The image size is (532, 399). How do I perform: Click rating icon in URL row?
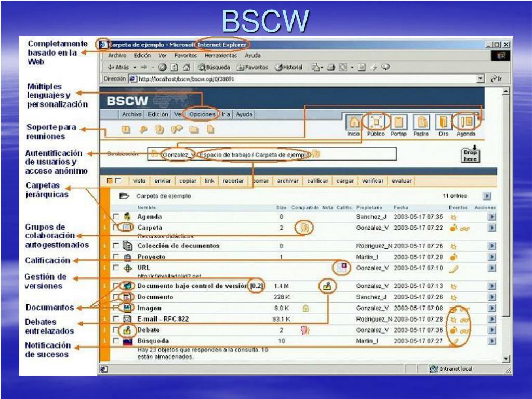342,268
